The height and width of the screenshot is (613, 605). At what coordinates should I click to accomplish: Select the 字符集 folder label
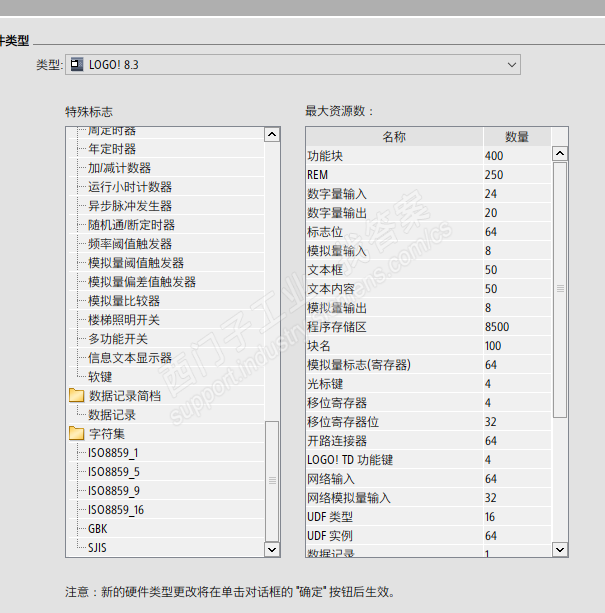[107, 434]
